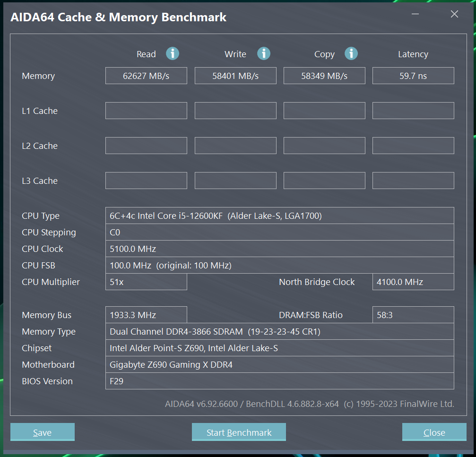Click Start Benchmark button
The image size is (476, 457).
[239, 432]
